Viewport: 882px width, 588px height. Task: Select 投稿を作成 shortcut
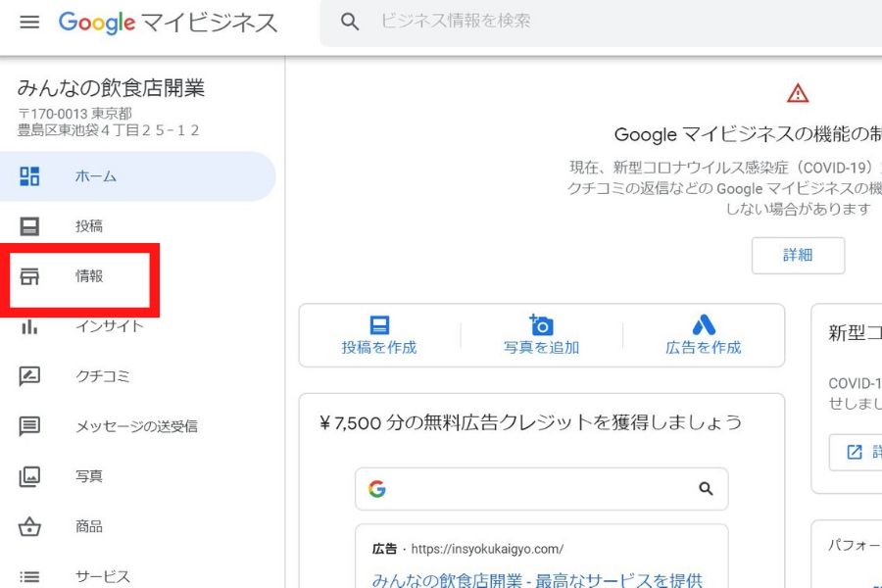379,335
